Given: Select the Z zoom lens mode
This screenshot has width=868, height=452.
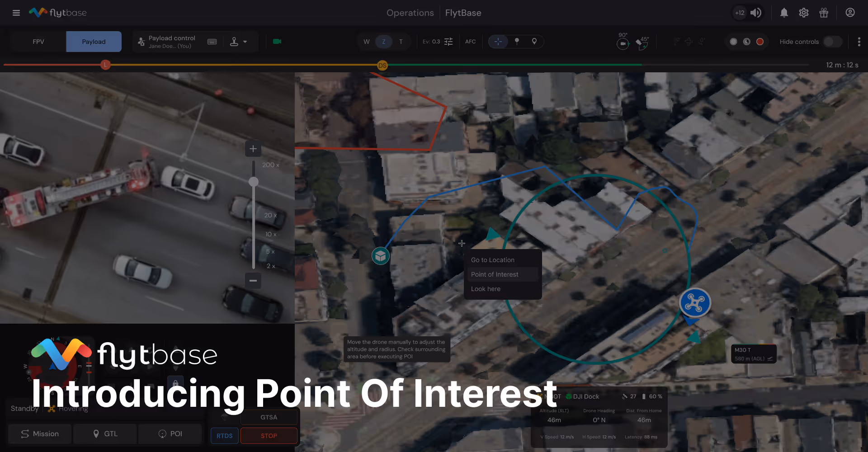Looking at the screenshot, I should (384, 42).
